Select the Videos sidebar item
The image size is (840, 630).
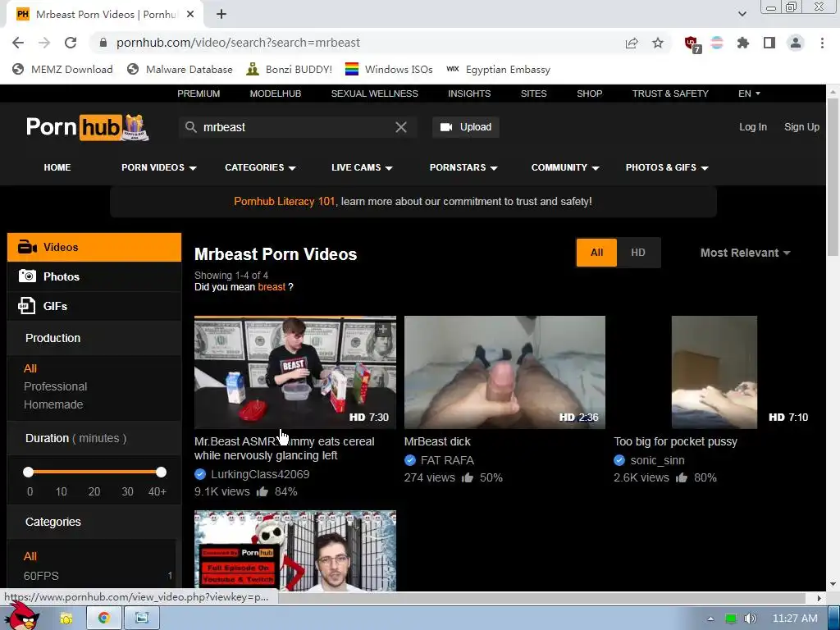coord(94,247)
